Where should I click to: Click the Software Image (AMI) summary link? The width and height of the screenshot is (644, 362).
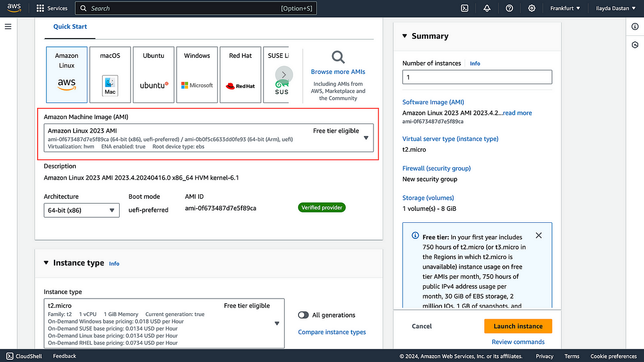tap(433, 102)
